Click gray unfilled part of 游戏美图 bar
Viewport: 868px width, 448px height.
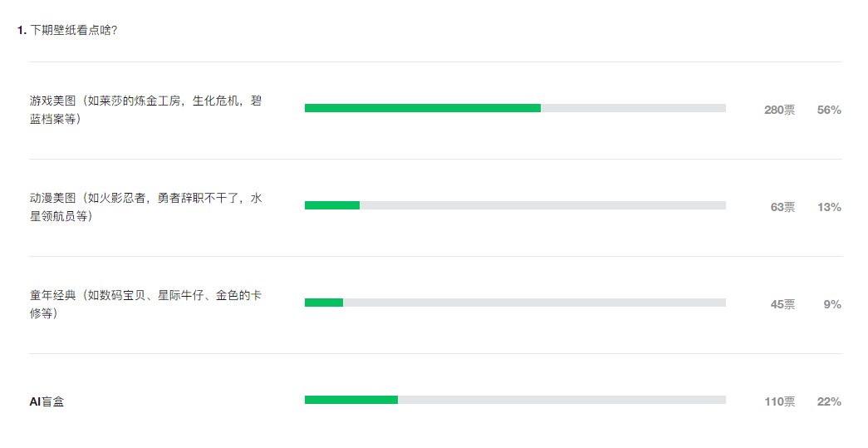[633, 108]
